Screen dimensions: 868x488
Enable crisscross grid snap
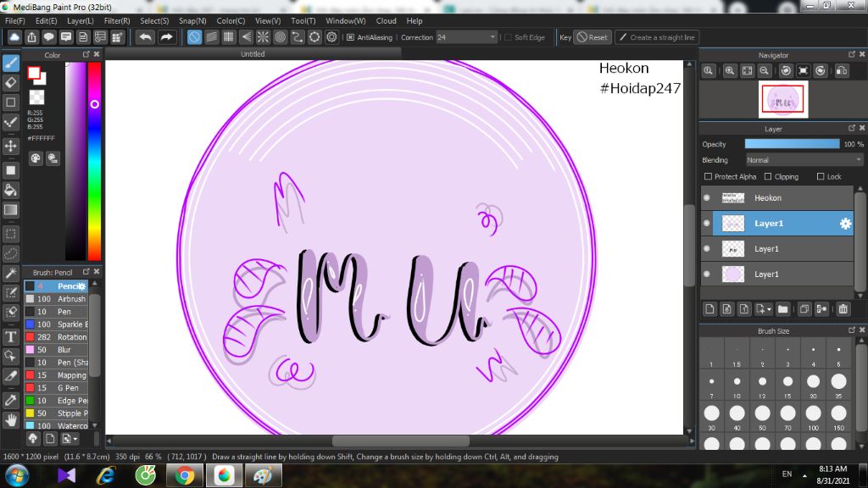[229, 37]
